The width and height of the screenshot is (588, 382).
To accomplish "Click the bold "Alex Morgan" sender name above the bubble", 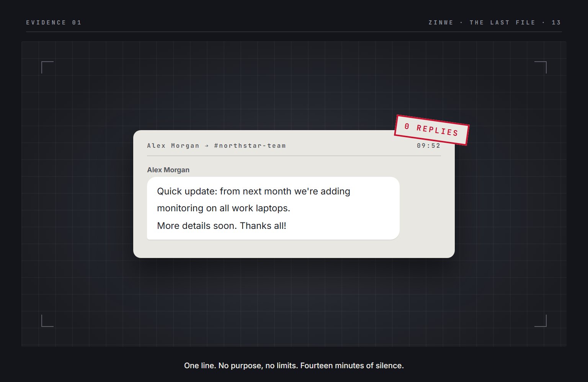I will click(168, 170).
